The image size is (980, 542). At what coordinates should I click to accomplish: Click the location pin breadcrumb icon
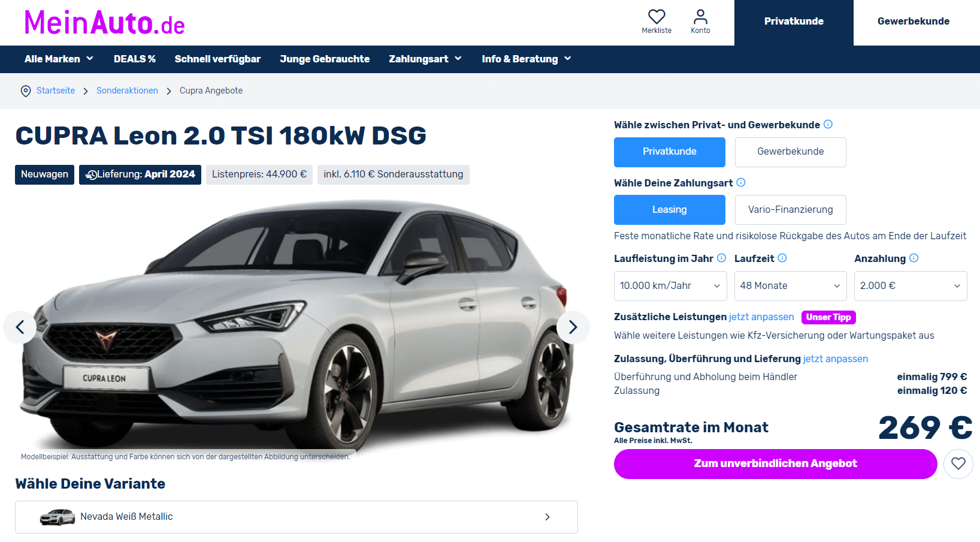(x=26, y=91)
